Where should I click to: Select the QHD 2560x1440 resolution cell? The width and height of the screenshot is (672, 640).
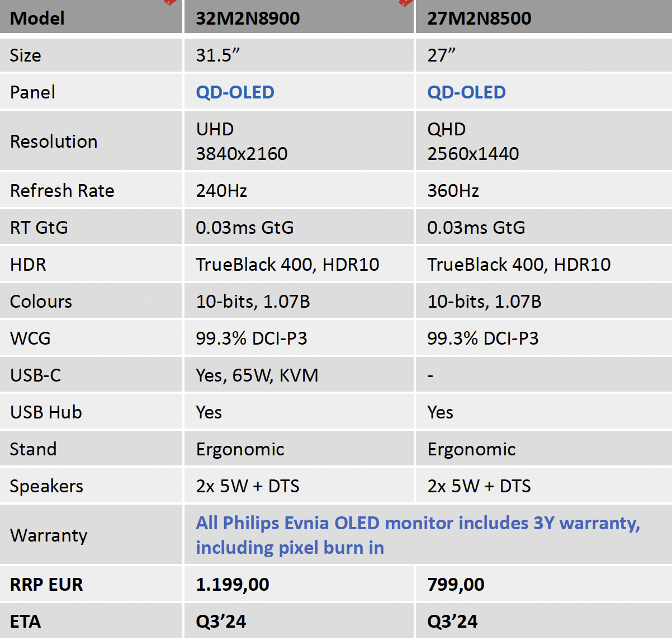(x=473, y=142)
